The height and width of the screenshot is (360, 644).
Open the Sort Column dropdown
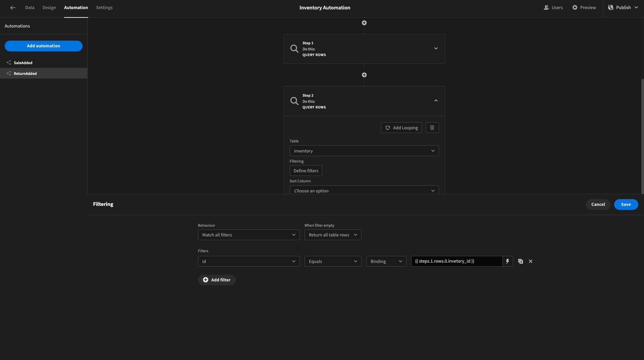pyautogui.click(x=364, y=190)
